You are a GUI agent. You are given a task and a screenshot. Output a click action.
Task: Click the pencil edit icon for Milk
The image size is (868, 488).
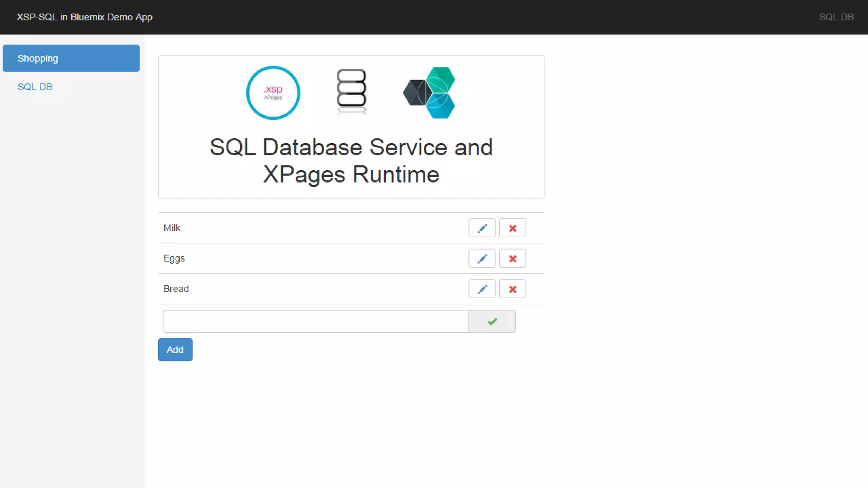[x=482, y=228]
